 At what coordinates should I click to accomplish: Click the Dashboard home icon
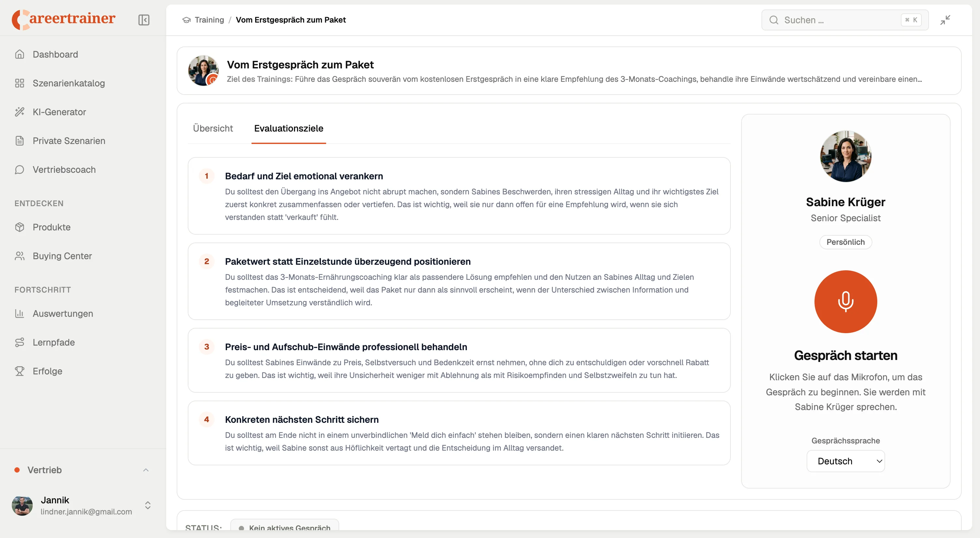[20, 54]
